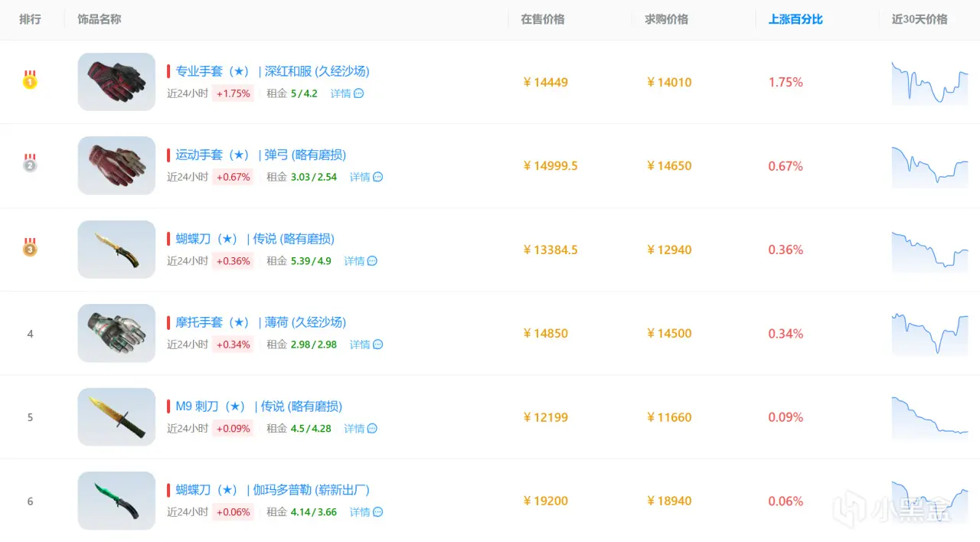
Task: Click selling price ¥ 14999.5
Action: pos(550,166)
